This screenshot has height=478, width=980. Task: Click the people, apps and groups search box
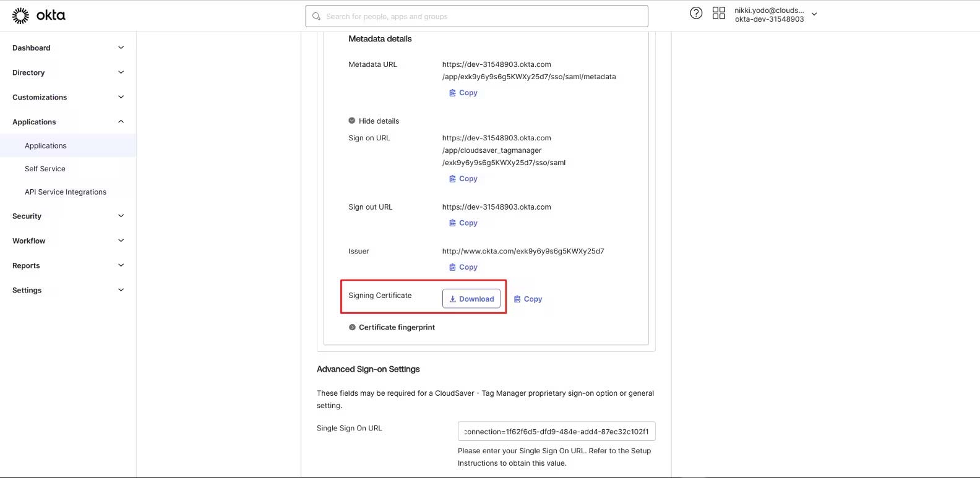pyautogui.click(x=476, y=17)
